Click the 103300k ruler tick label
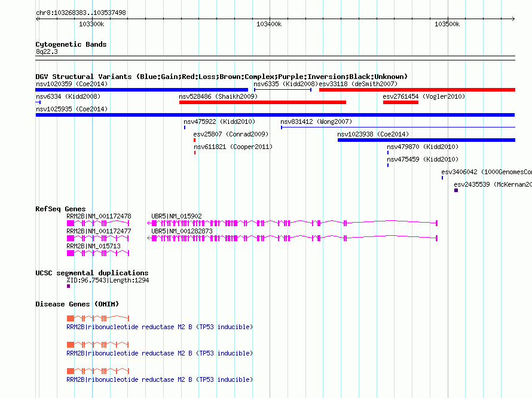 click(x=91, y=24)
